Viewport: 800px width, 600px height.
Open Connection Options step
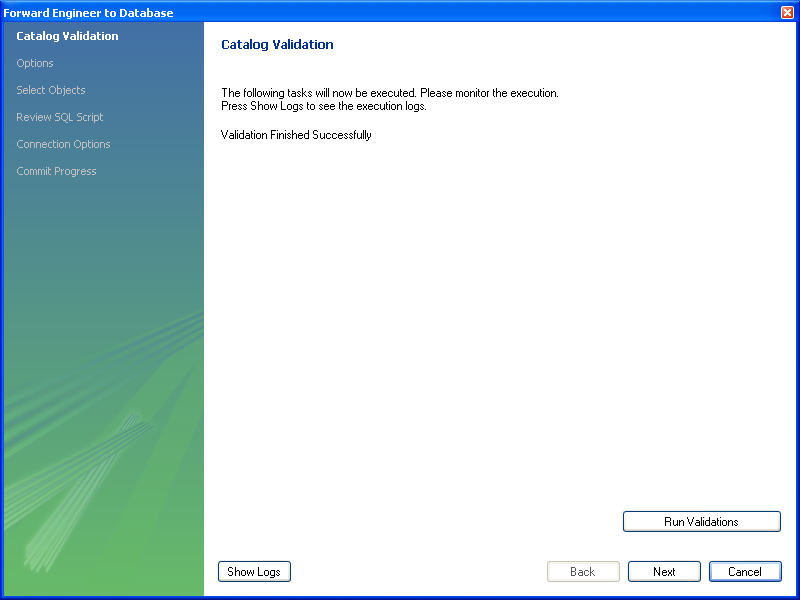tap(63, 144)
